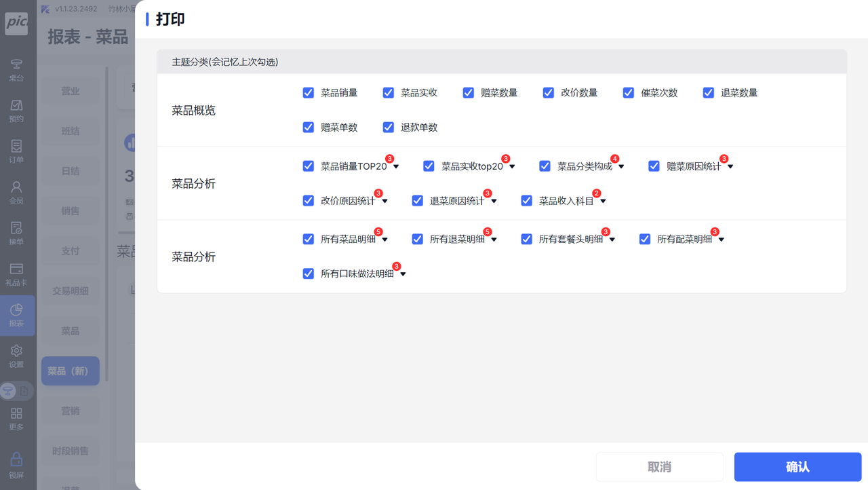
Task: Switch to the 日结 report tab
Action: pos(71,171)
